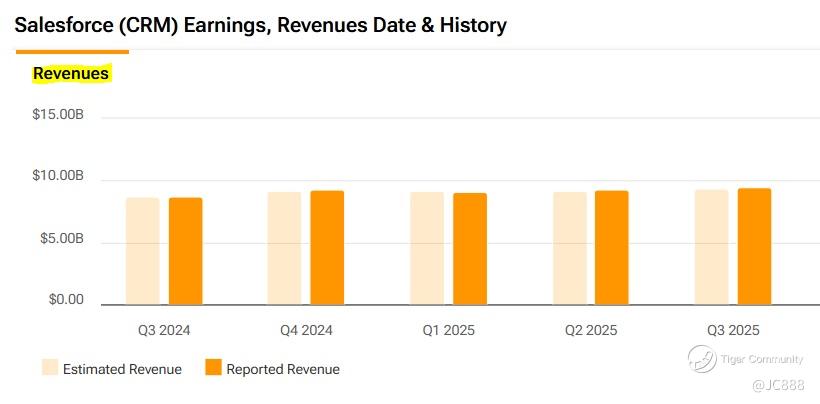Click the Q3 2024 axis label
This screenshot has width=820, height=404.
[x=164, y=331]
